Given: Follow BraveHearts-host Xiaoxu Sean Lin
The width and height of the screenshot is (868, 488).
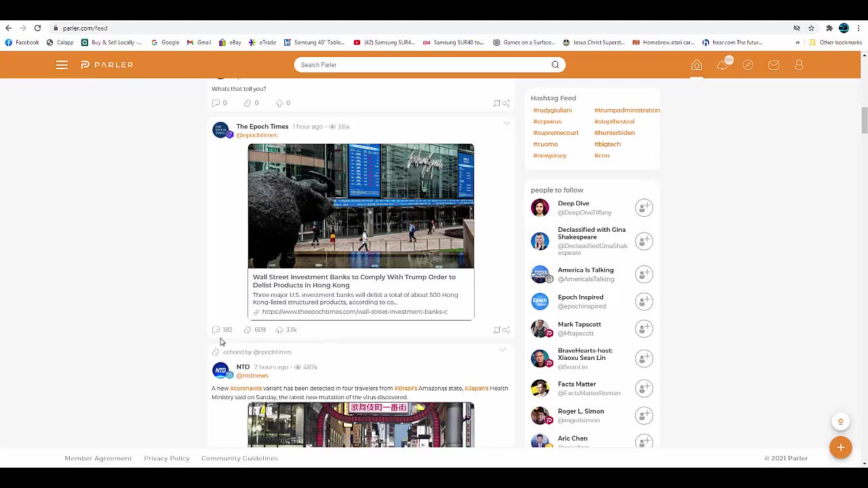Looking at the screenshot, I should [644, 359].
